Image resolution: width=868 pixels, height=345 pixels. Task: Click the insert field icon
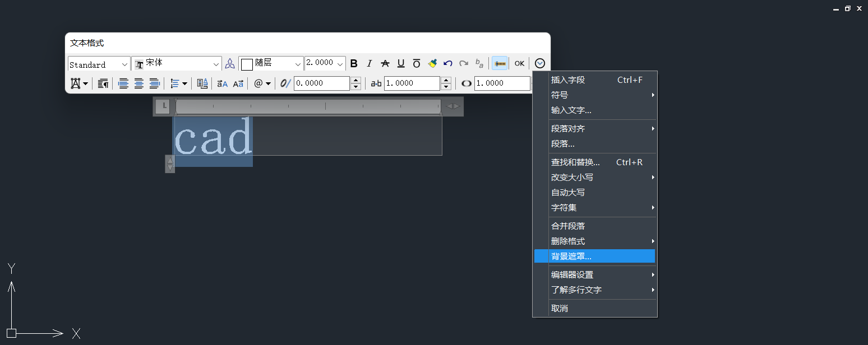coord(202,83)
